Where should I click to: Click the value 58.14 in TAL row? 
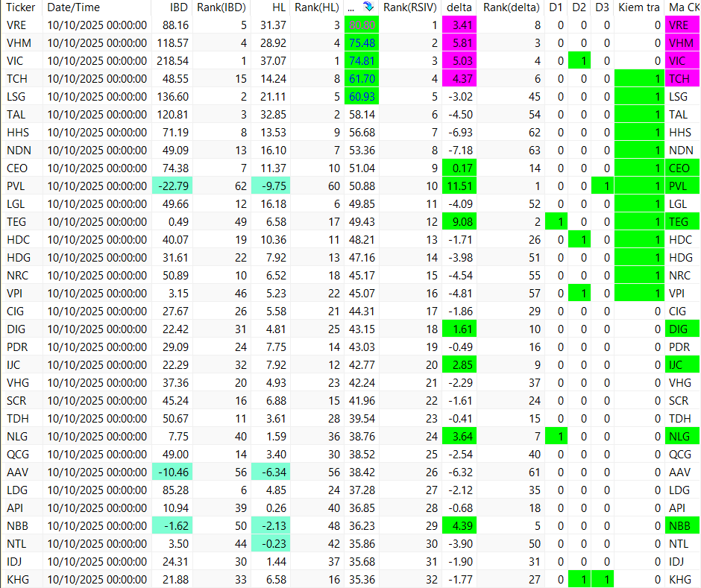pyautogui.click(x=362, y=114)
